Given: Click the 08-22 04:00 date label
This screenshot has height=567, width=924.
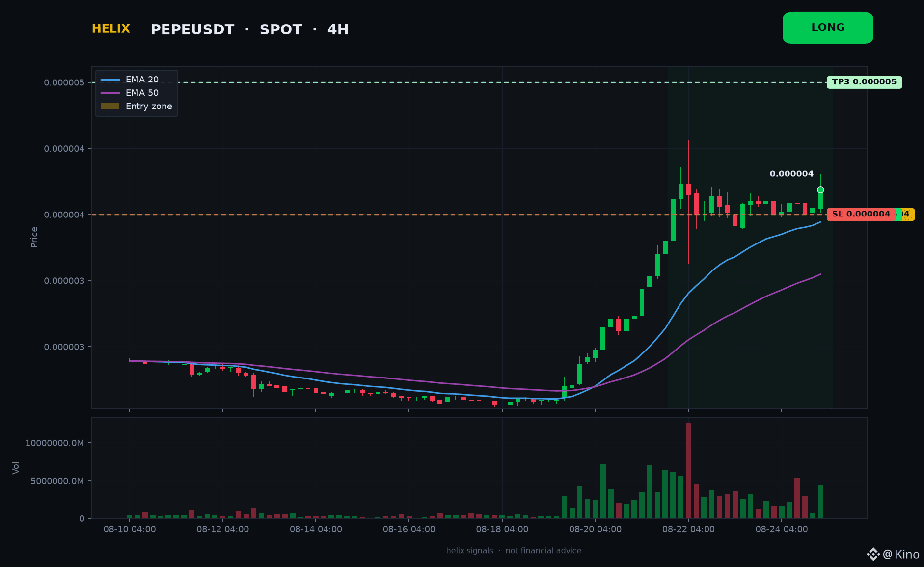Looking at the screenshot, I should tap(688, 529).
